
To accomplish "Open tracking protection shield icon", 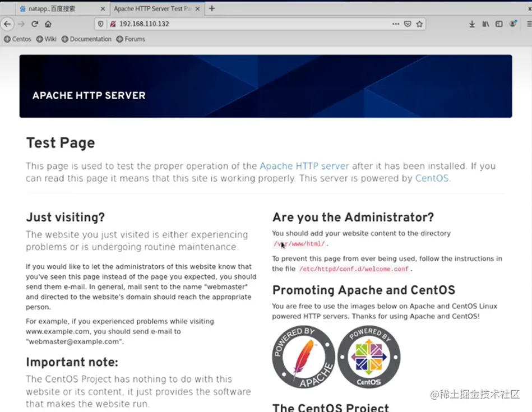I will tap(101, 24).
